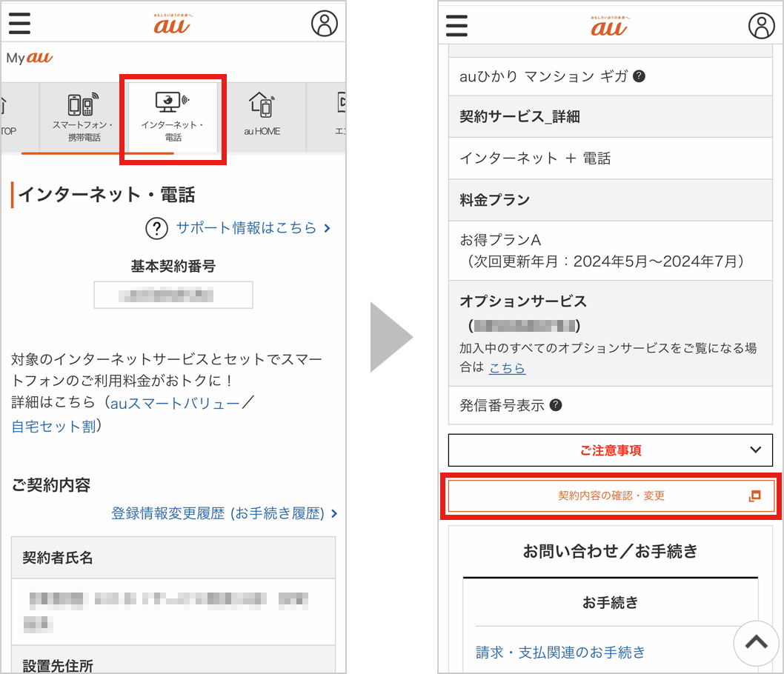Click the サポート情報 question mark icon
The image size is (784, 674).
pos(156,229)
